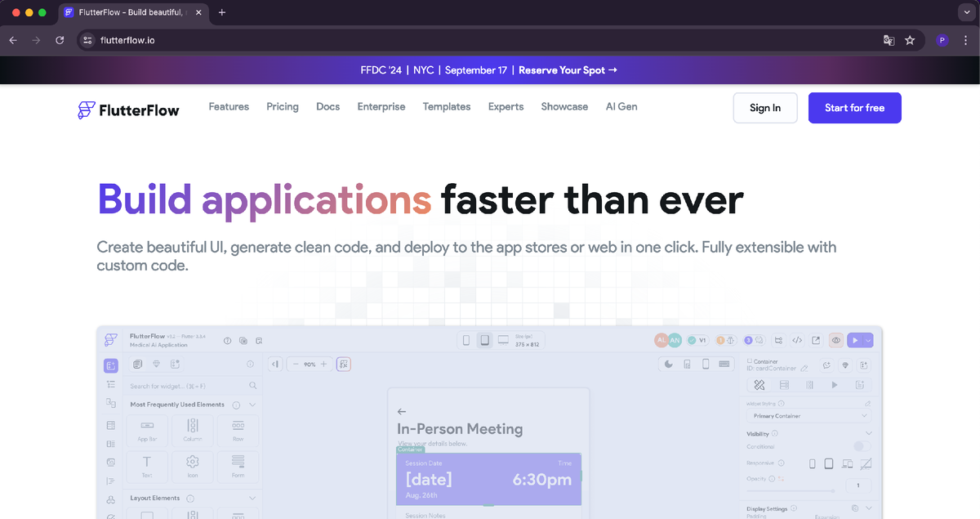Viewport: 980px width, 519px height.
Task: Reload the page with the browser refresh button
Action: [60, 40]
